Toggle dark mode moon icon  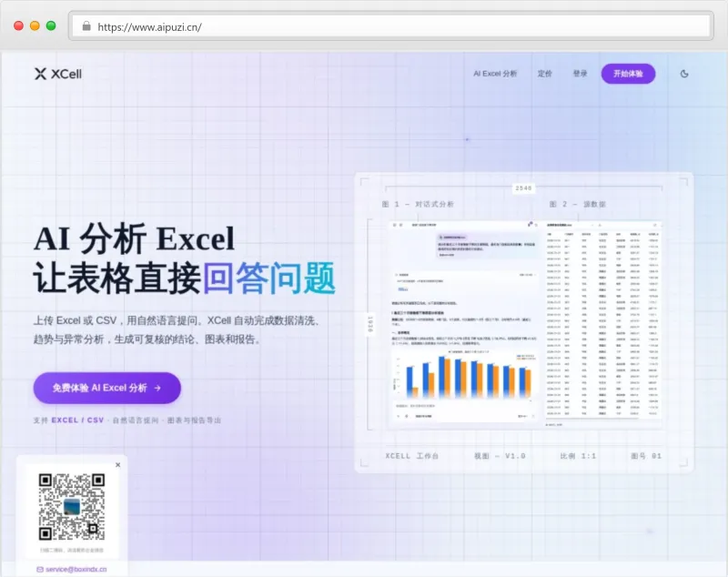684,74
